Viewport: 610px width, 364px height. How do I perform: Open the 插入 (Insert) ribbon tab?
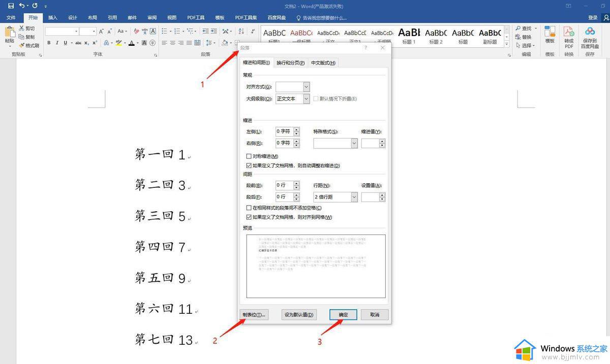[53, 18]
